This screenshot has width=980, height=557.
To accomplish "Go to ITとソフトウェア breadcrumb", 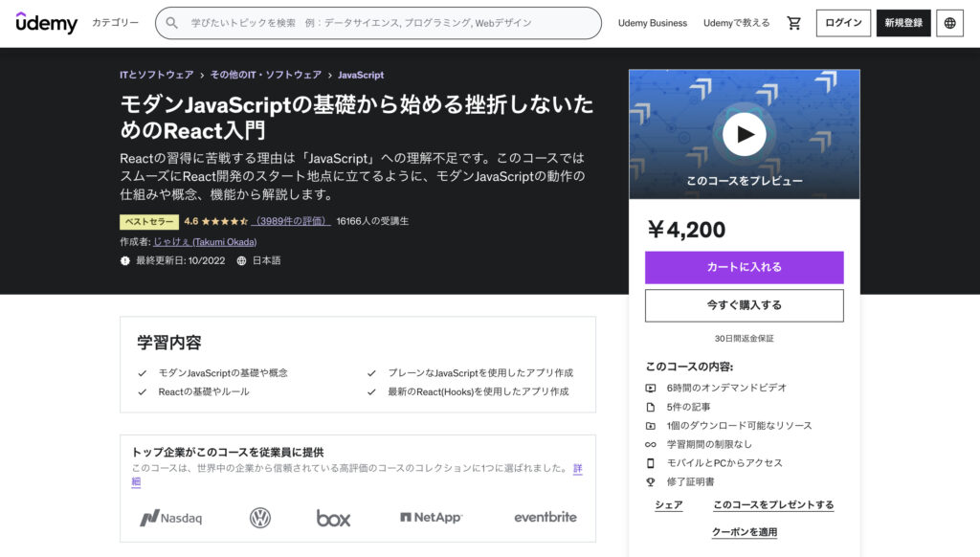I will pyautogui.click(x=157, y=75).
